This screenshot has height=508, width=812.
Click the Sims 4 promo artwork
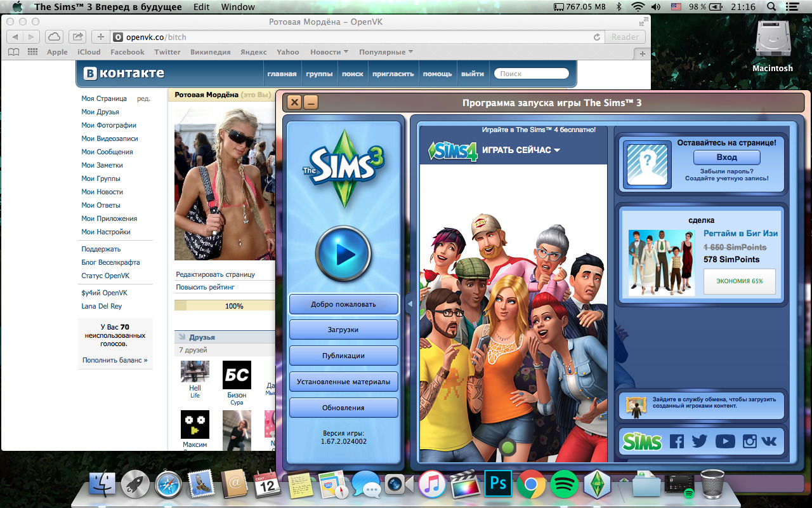[x=513, y=314]
